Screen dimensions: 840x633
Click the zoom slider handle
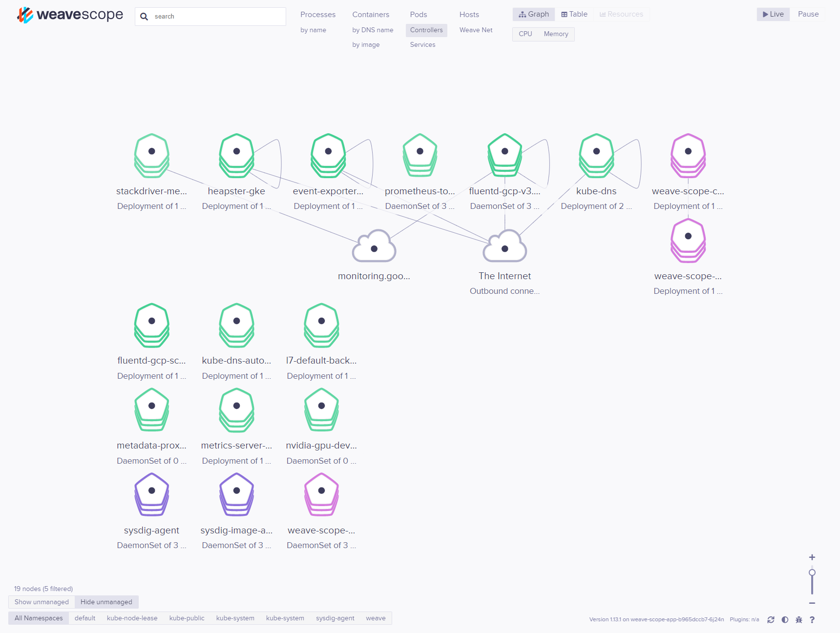(812, 572)
